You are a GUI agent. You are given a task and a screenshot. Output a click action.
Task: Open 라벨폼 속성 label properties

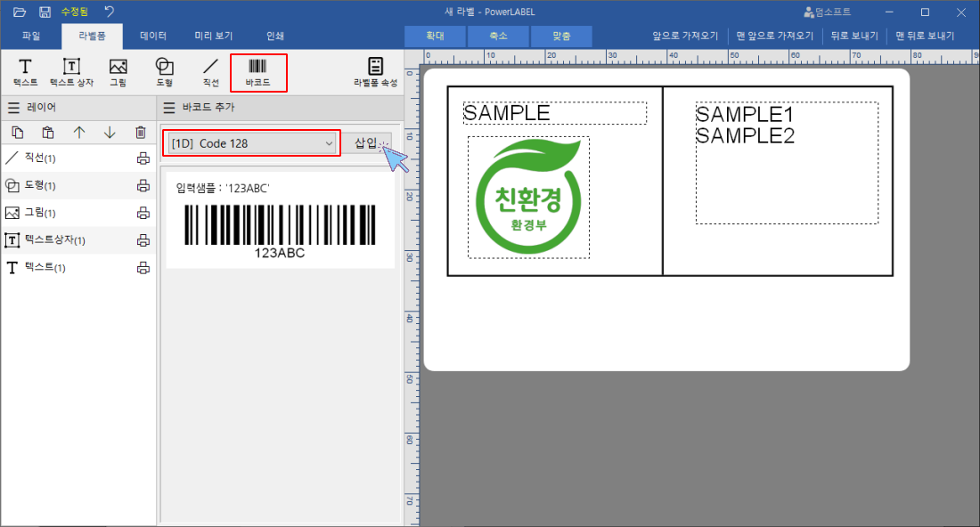pyautogui.click(x=375, y=72)
